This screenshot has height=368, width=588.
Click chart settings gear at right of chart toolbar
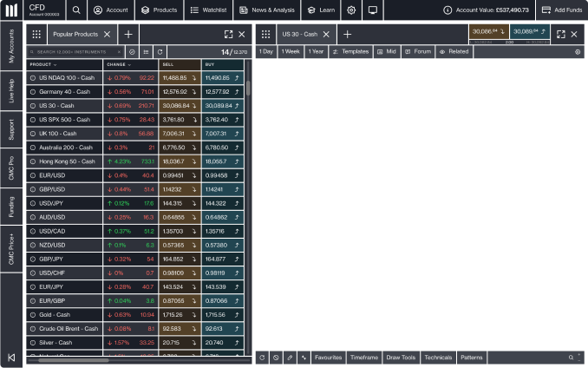pos(578,52)
